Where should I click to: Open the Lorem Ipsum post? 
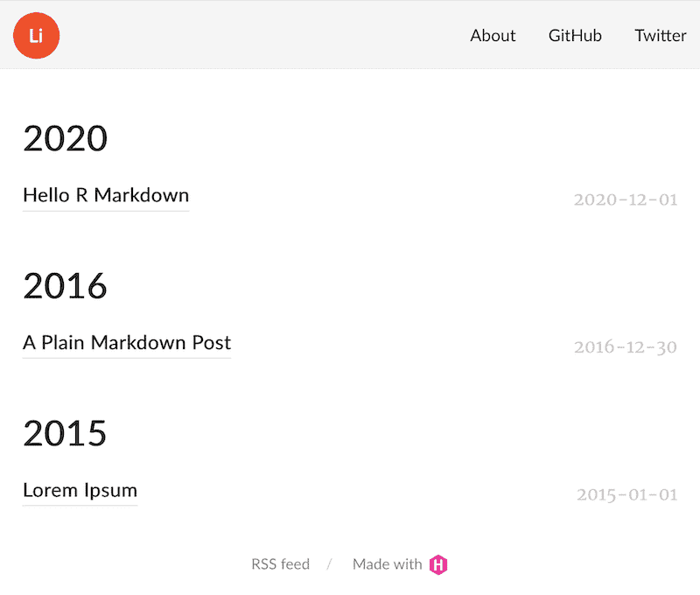(x=80, y=490)
